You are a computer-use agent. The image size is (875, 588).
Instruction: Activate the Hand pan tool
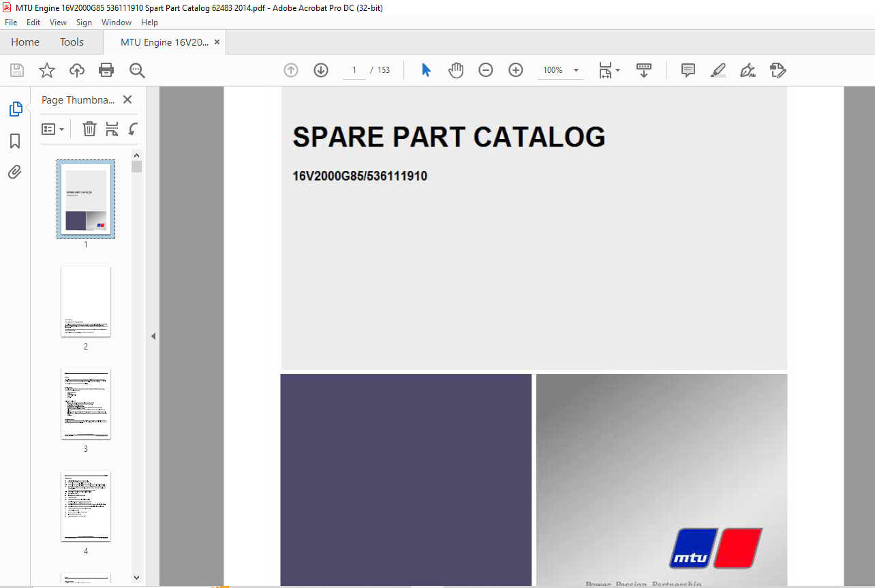click(456, 70)
